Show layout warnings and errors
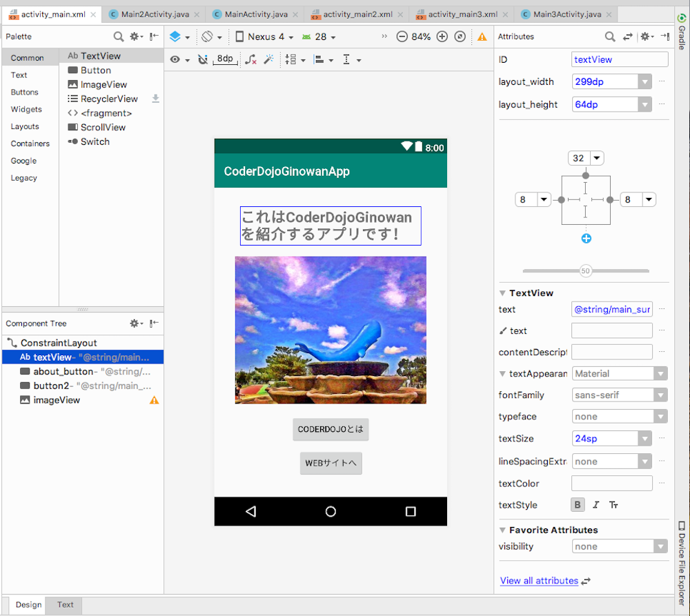The height and width of the screenshot is (616, 690). (x=482, y=37)
